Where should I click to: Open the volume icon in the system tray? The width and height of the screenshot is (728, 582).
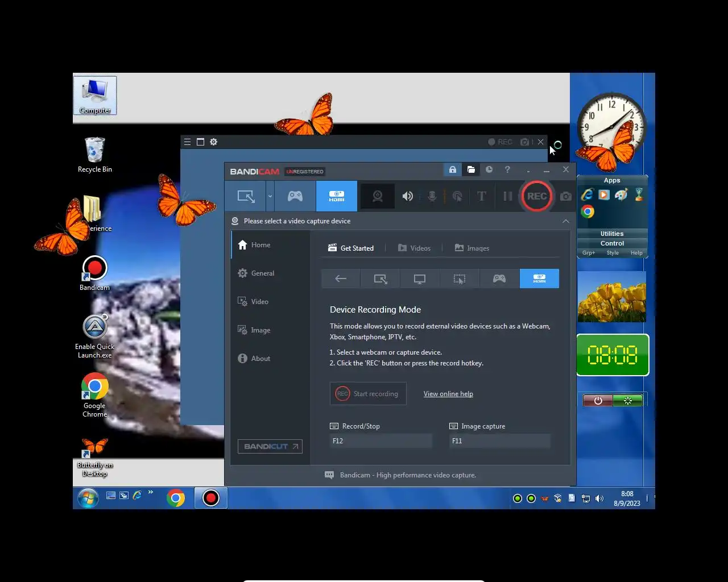pyautogui.click(x=599, y=498)
